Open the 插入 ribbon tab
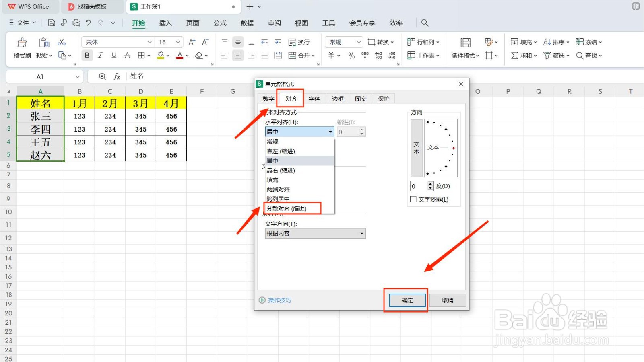Image resolution: width=644 pixels, height=362 pixels. click(165, 23)
